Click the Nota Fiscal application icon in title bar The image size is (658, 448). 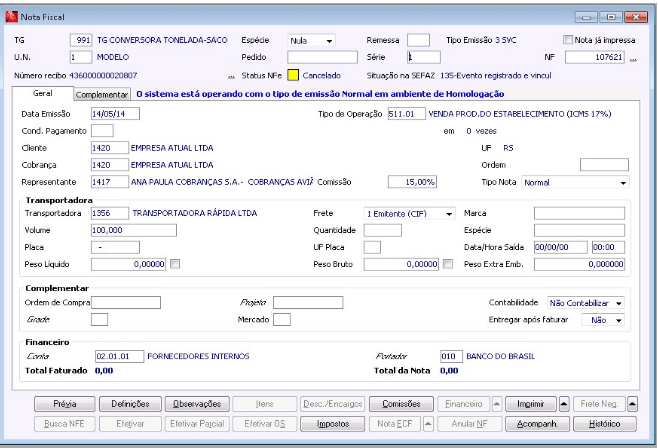(x=11, y=17)
